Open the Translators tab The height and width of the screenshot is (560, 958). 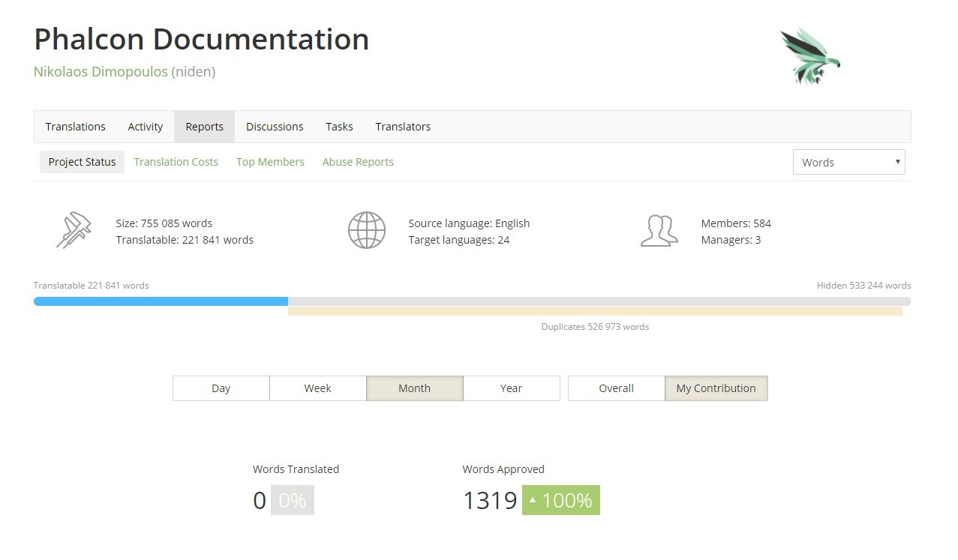tap(403, 127)
